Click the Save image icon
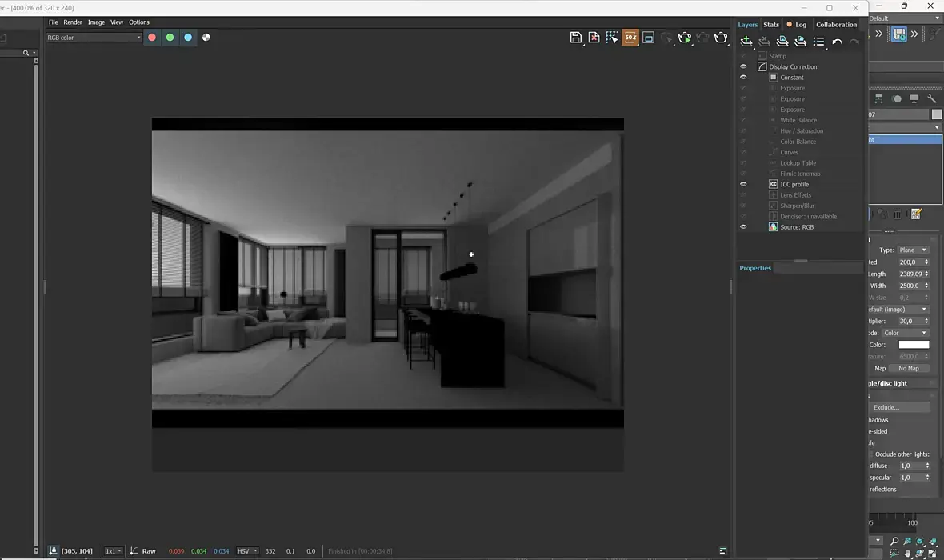 575,38
